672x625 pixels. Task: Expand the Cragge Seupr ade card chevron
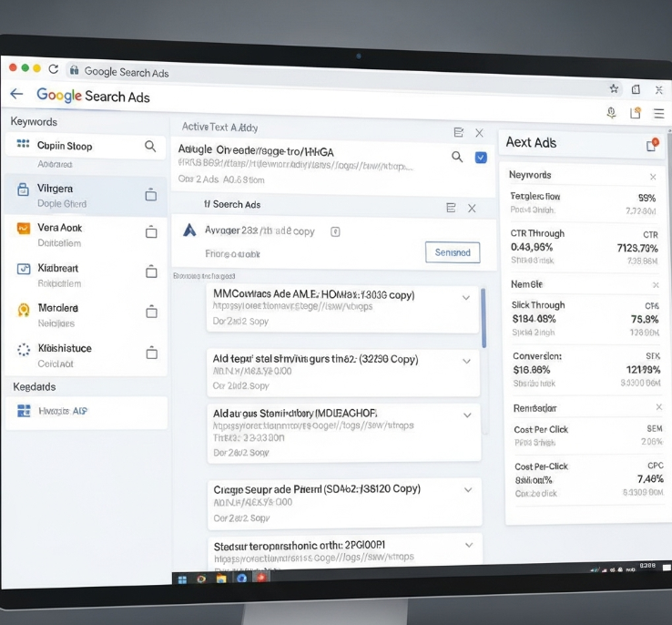coord(468,489)
